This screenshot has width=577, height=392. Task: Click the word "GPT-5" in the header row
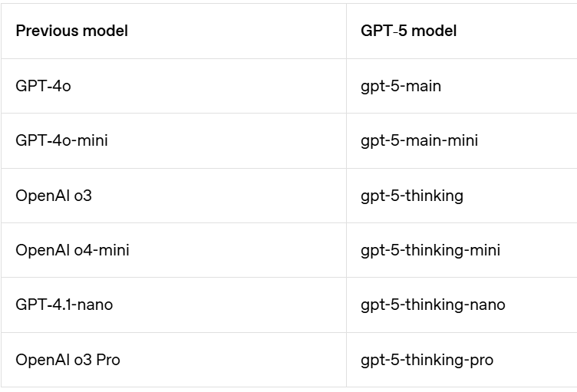pos(381,31)
